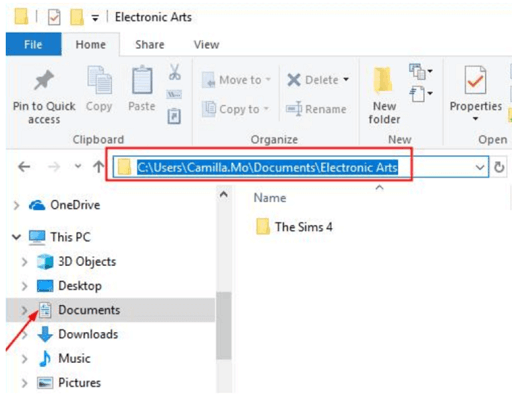512x400 pixels.
Task: Click the Paste shortcut icon
Action: [x=174, y=116]
